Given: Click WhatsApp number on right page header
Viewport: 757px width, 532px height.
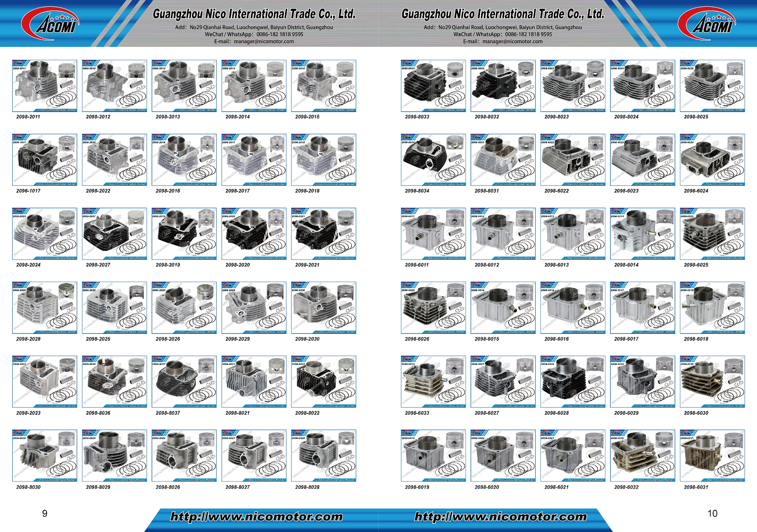Looking at the screenshot, I should [528, 34].
